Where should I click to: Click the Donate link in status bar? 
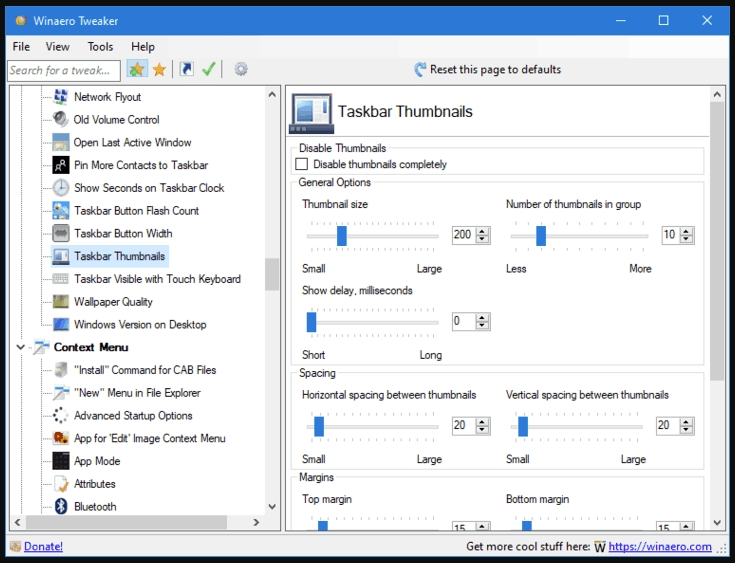pyautogui.click(x=43, y=547)
